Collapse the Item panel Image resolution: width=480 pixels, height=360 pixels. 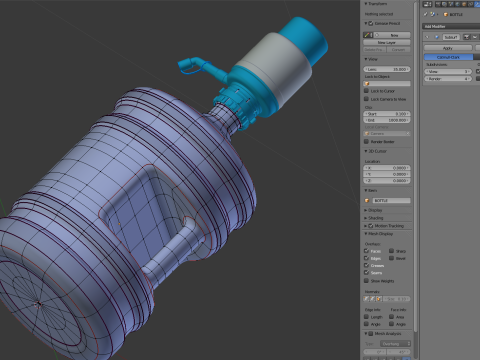coord(366,190)
